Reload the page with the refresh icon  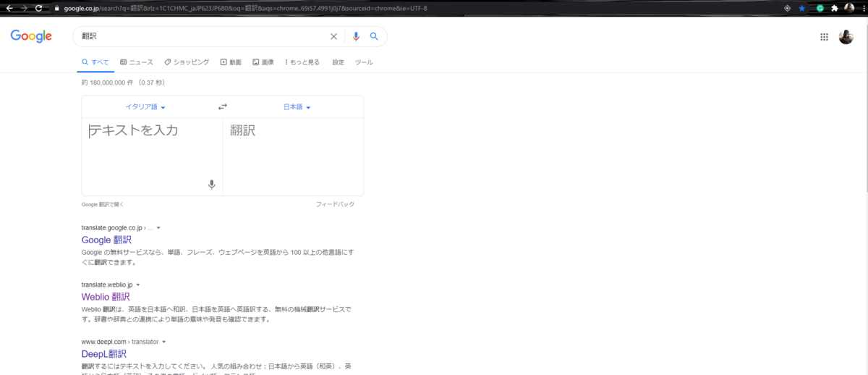coord(38,8)
